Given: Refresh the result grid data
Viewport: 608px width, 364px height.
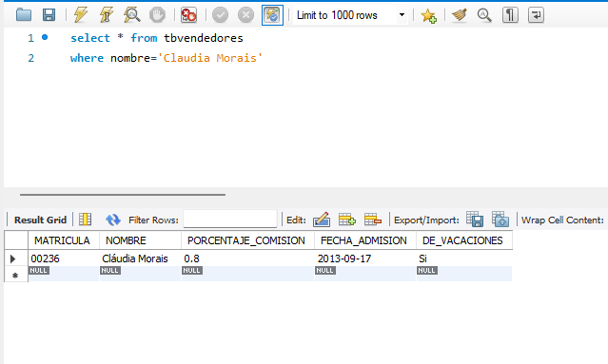Looking at the screenshot, I should click(x=113, y=220).
